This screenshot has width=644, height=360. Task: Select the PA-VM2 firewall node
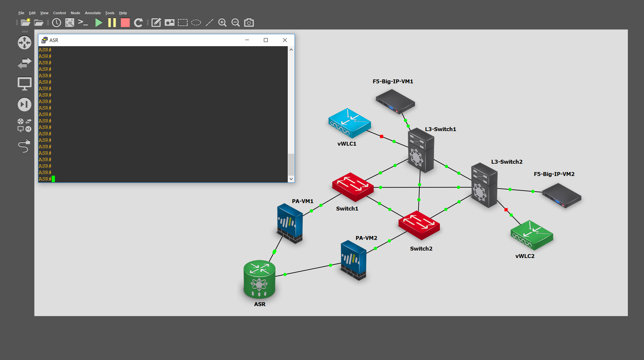(354, 260)
